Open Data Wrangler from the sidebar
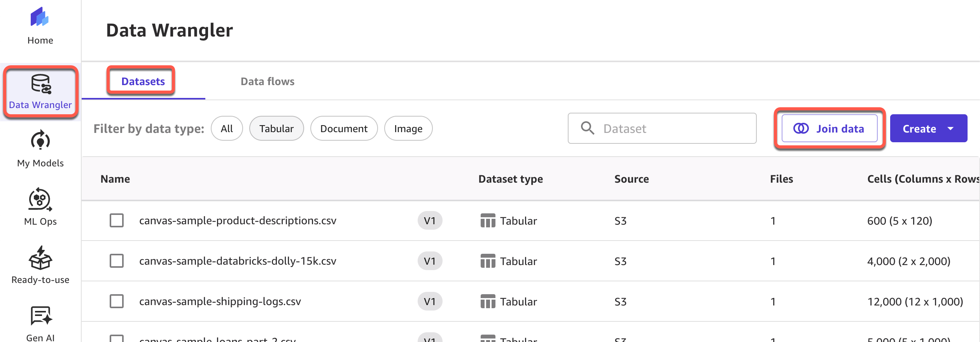This screenshot has height=342, width=980. (40, 92)
